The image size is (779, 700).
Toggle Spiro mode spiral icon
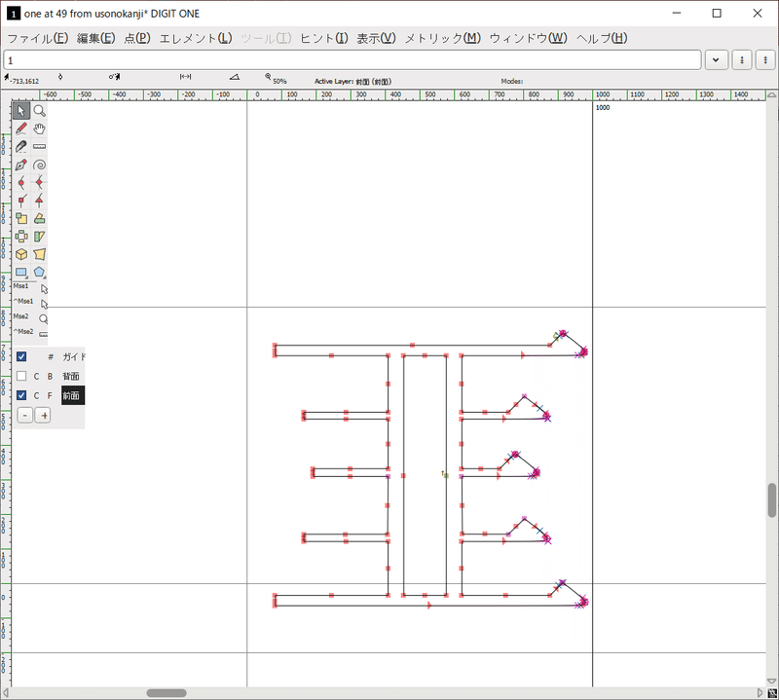pos(39,165)
